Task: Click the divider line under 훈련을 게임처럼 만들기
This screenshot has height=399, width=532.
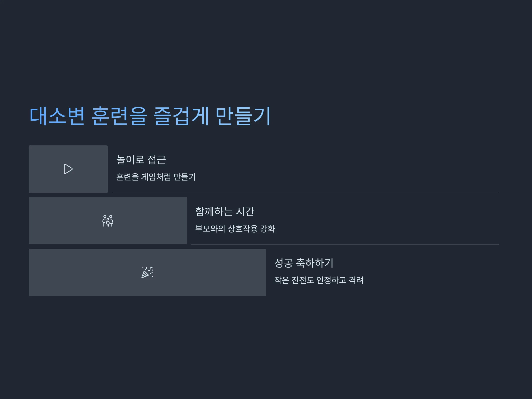Action: pos(306,193)
